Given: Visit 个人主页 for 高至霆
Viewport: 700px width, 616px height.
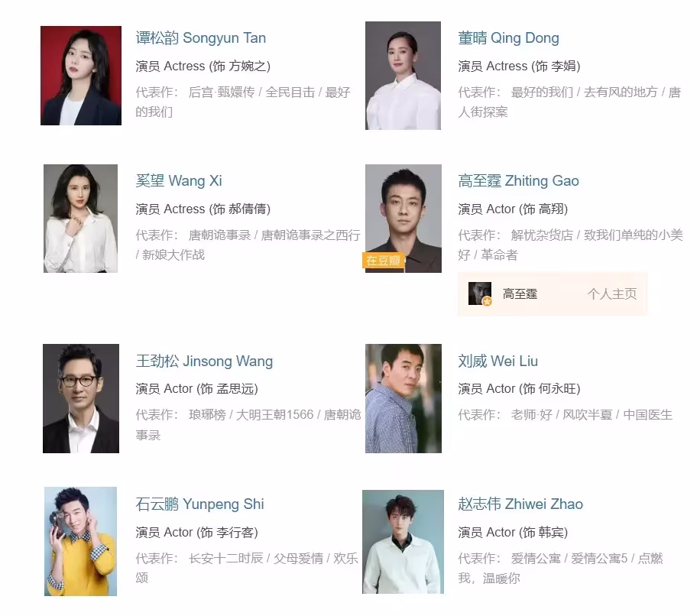Looking at the screenshot, I should coord(611,293).
